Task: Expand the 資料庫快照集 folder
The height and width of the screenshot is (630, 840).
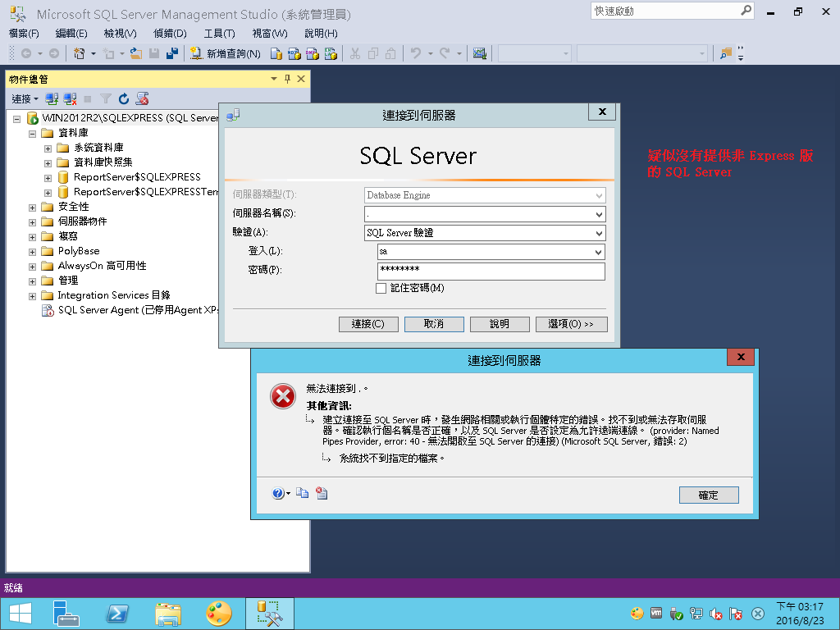Action: click(48, 163)
